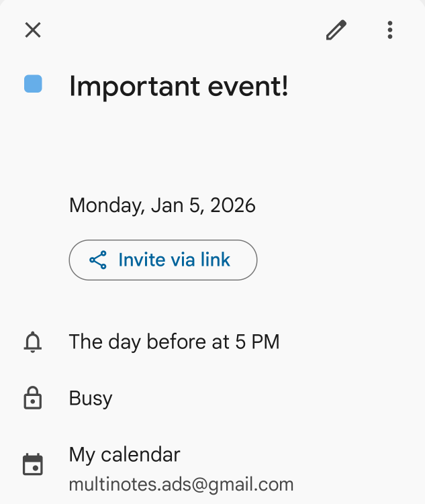Tap the My calendar label
Screen dimensions: 425x504
click(124, 455)
